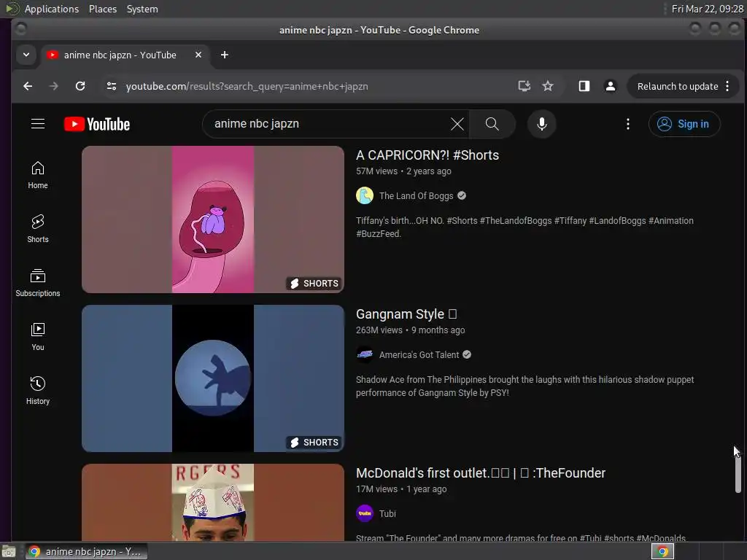The height and width of the screenshot is (560, 747).
Task: Open the Gangnam Style video title
Action: tap(406, 314)
